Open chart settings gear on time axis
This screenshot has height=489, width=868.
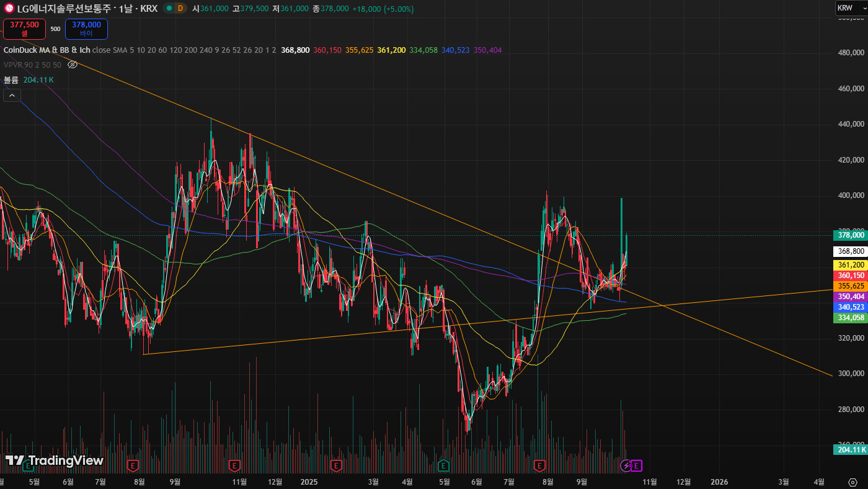click(x=852, y=482)
